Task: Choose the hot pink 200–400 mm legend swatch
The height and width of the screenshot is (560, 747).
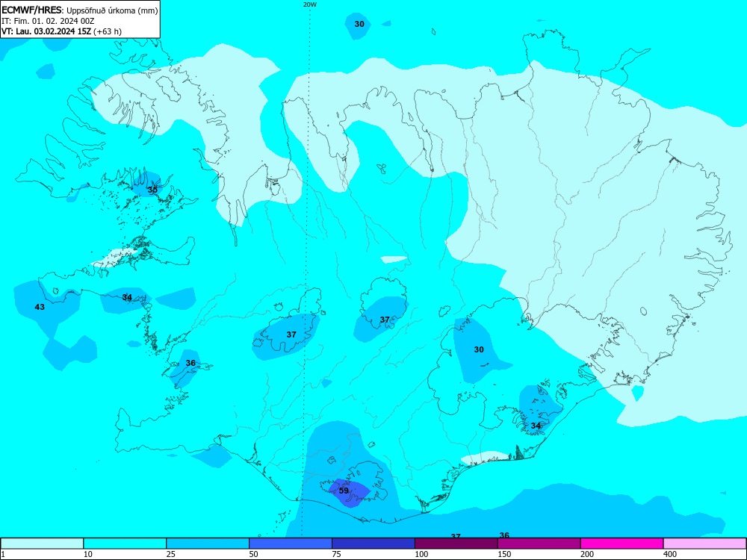Action: click(x=622, y=544)
